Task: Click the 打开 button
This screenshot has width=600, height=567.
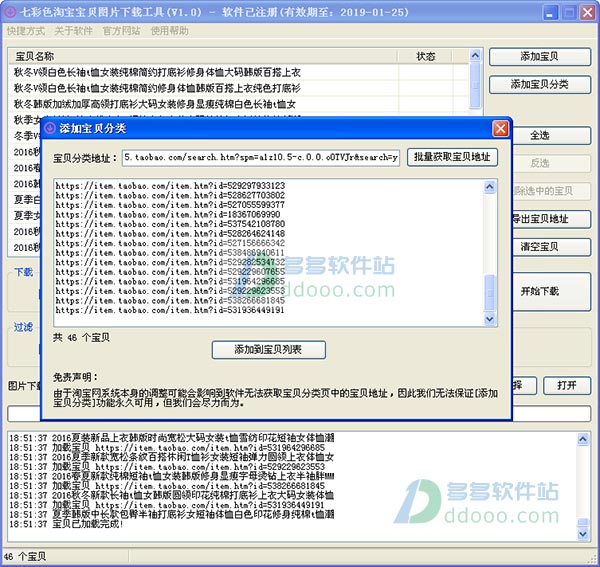Action: tap(567, 385)
